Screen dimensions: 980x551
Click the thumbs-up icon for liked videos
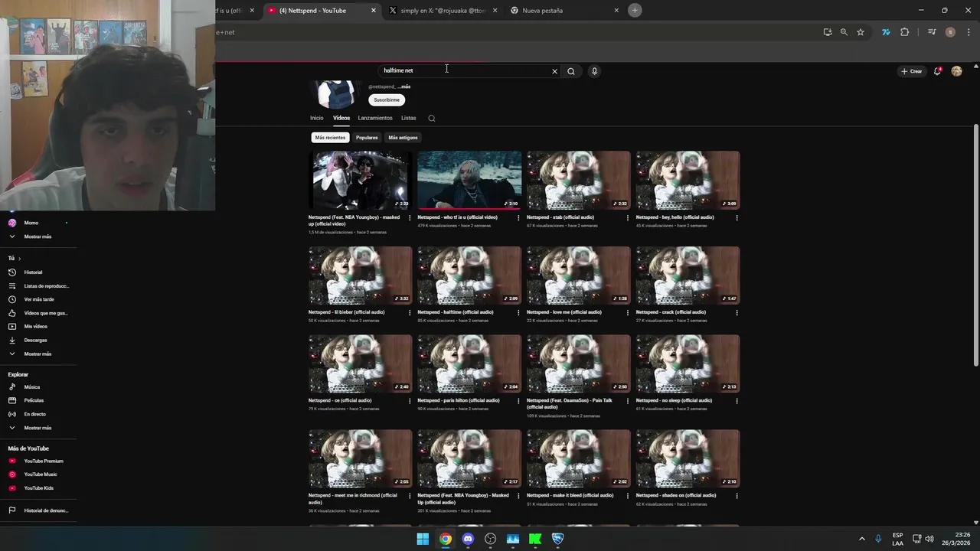point(12,313)
